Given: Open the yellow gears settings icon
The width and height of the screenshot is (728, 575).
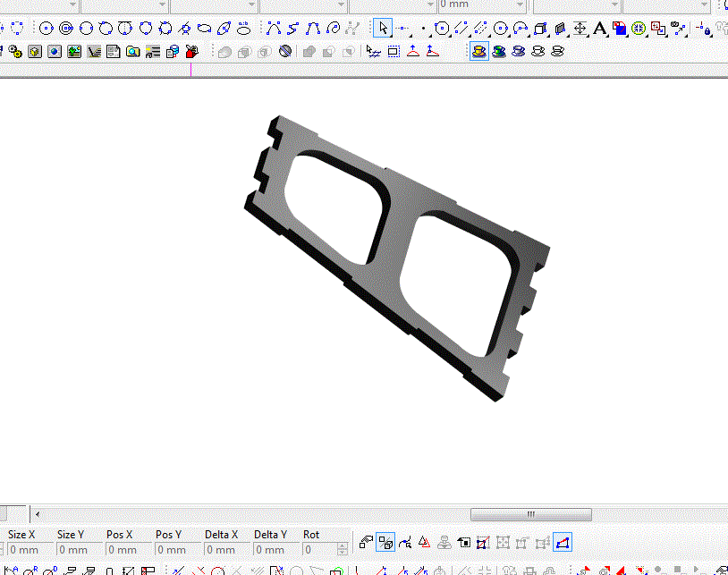Looking at the screenshot, I should (15, 51).
